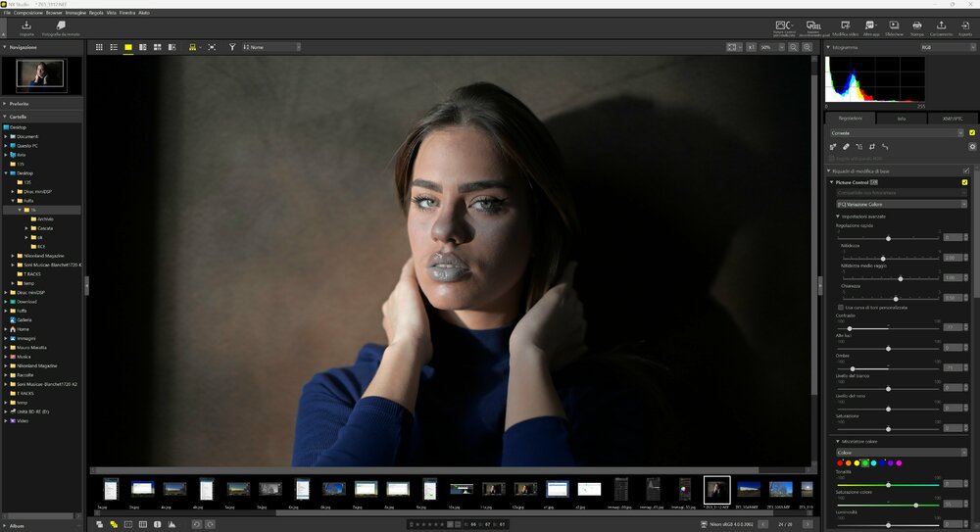
Task: Open the Altre app menu icon
Action: click(870, 27)
